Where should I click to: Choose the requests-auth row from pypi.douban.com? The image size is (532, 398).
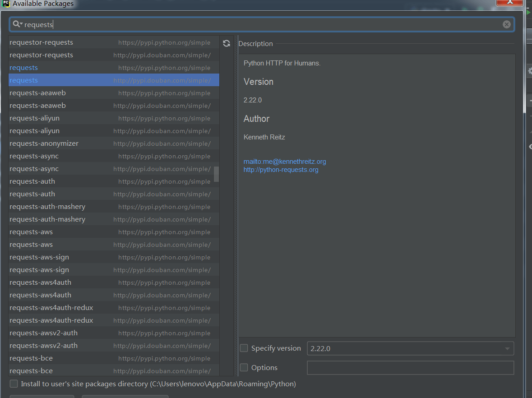tap(114, 194)
